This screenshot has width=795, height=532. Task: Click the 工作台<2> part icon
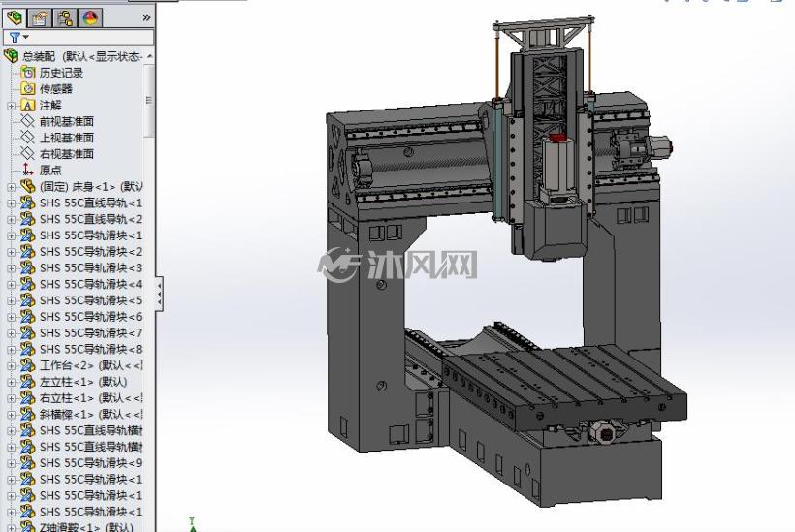pyautogui.click(x=27, y=364)
